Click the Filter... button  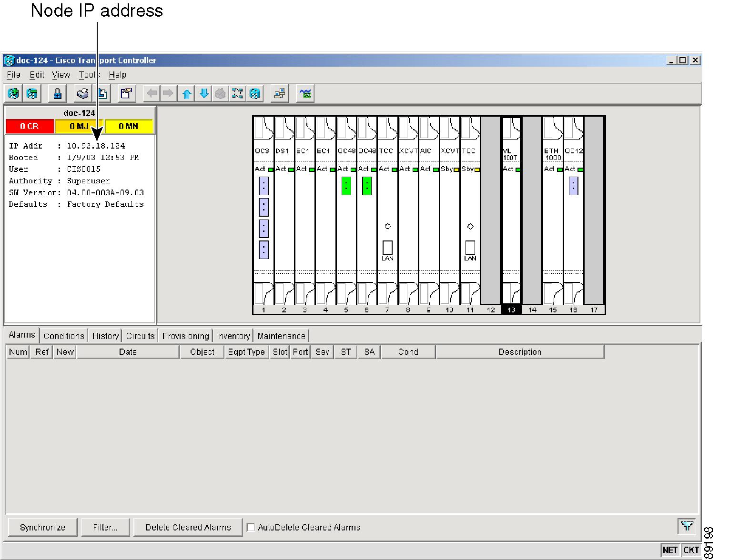(105, 528)
